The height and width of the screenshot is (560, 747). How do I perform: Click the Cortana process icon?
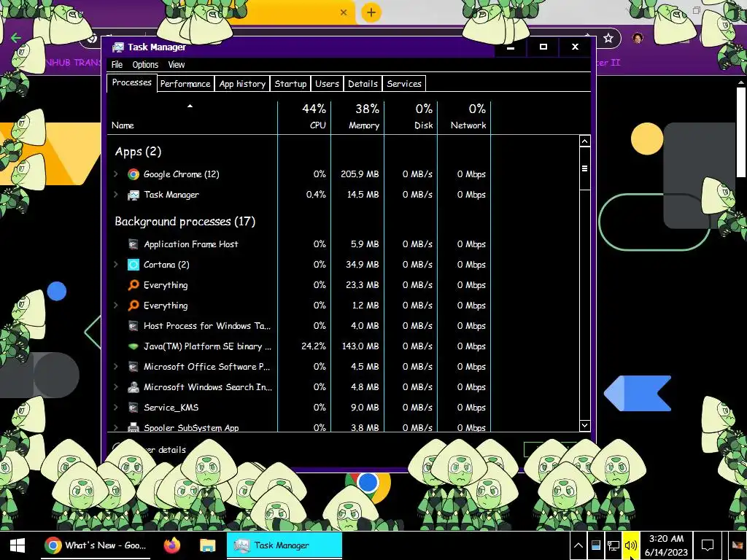point(133,265)
